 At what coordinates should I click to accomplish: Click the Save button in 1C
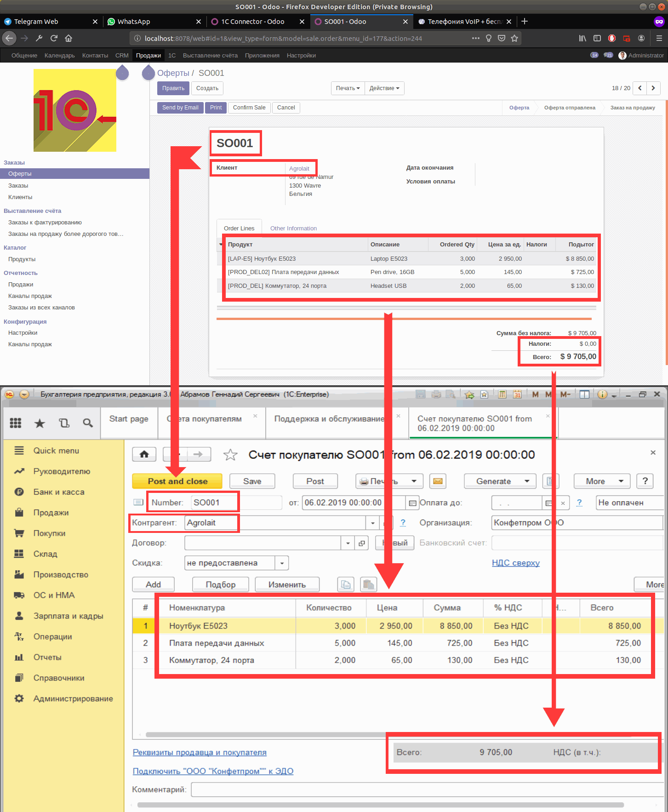coord(252,481)
